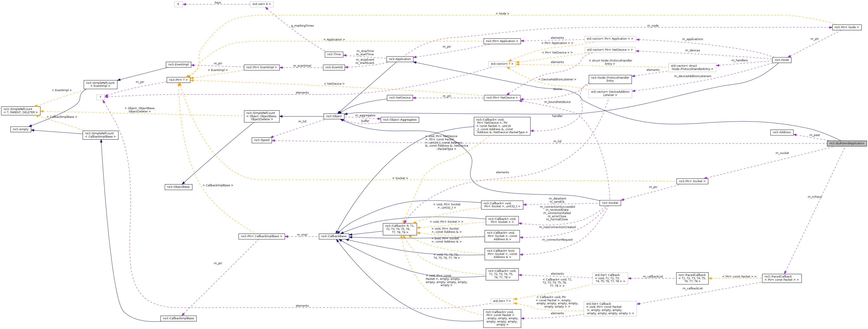Viewport: 868px width, 329px height.
Task: Click the m_peer edge label
Action: [x=815, y=135]
